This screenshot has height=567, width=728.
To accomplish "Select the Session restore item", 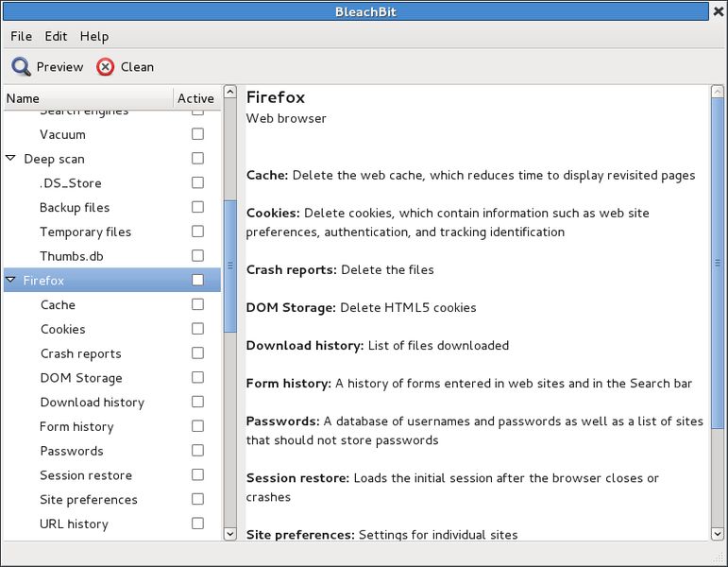I will point(86,475).
